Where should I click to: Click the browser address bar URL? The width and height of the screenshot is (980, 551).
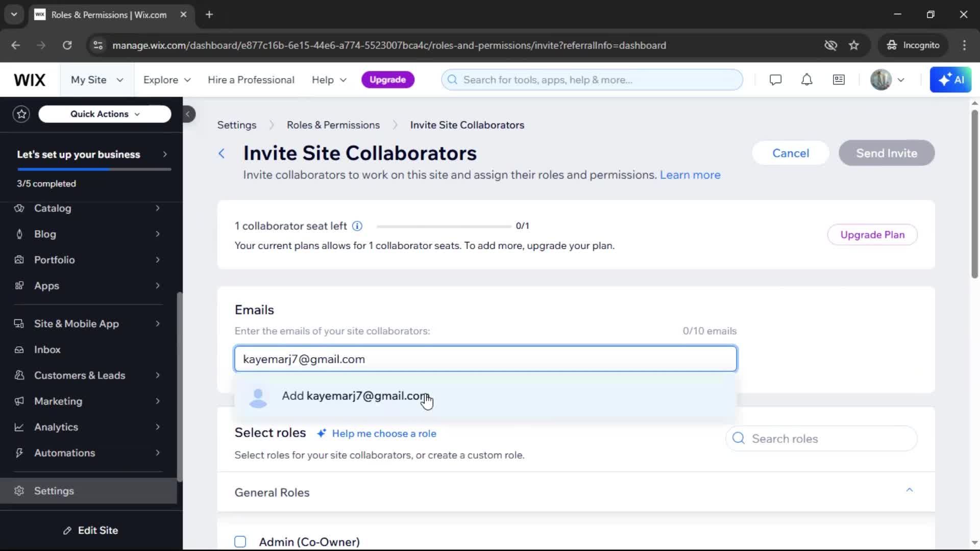(x=389, y=45)
